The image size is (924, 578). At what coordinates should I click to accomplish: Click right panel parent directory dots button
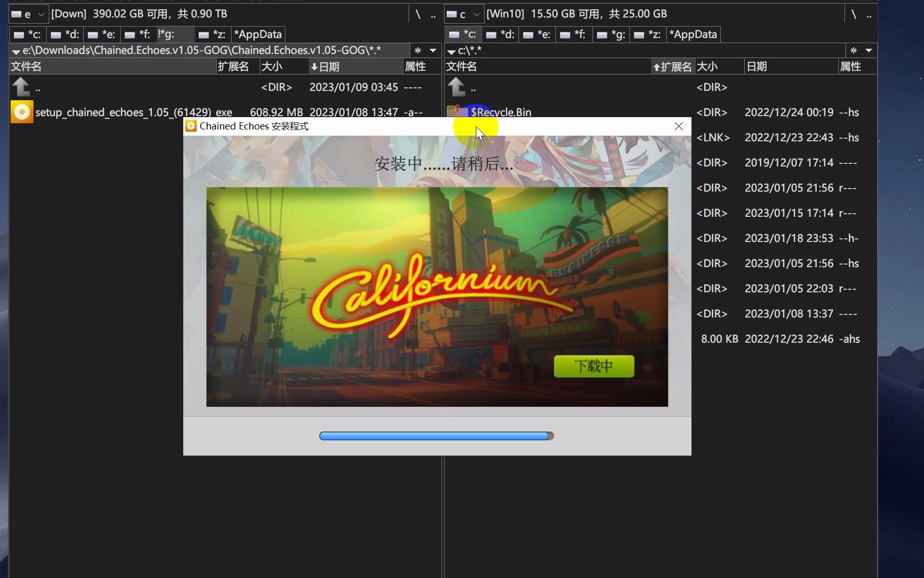click(x=869, y=14)
